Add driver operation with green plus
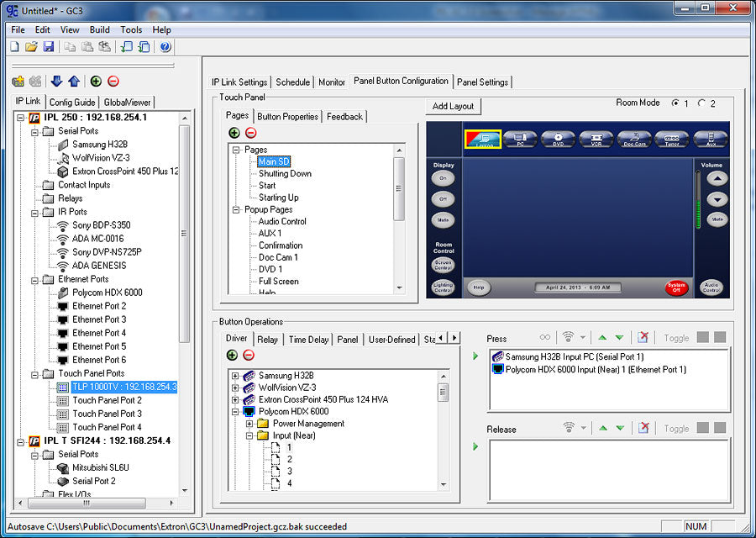 (232, 355)
